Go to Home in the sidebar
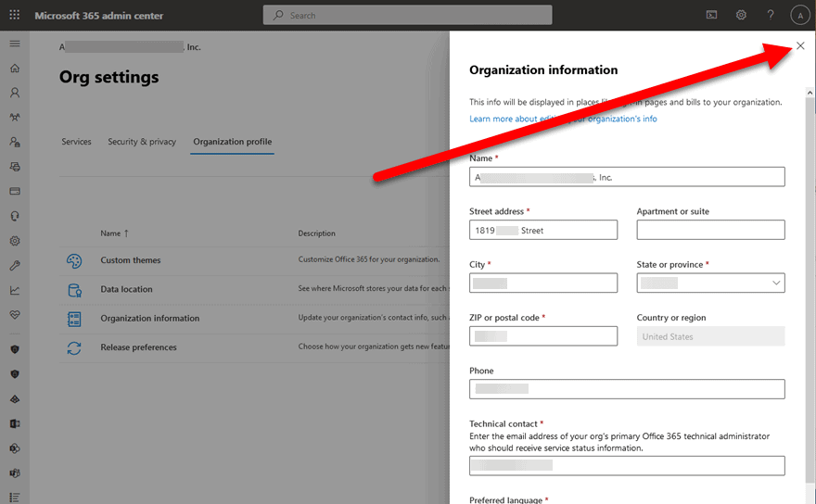This screenshot has height=504, width=816. click(x=15, y=69)
